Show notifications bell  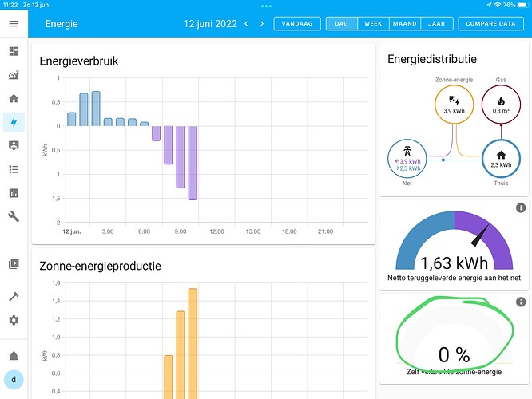[x=14, y=356]
